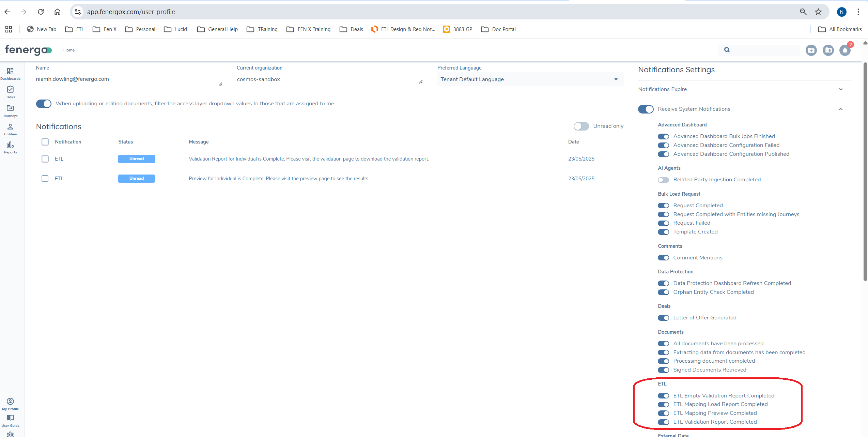Toggle the Unread only switch
The height and width of the screenshot is (437, 868).
pos(581,126)
